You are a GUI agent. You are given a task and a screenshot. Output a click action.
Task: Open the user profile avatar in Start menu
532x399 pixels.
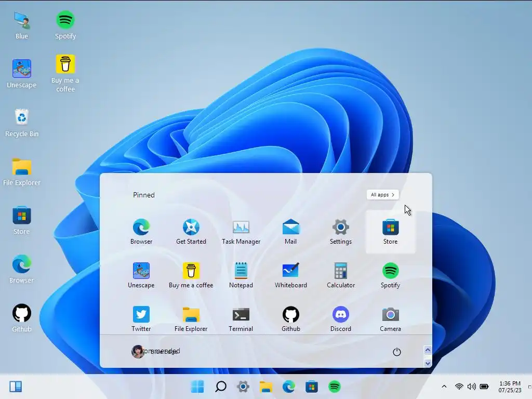[x=138, y=352]
